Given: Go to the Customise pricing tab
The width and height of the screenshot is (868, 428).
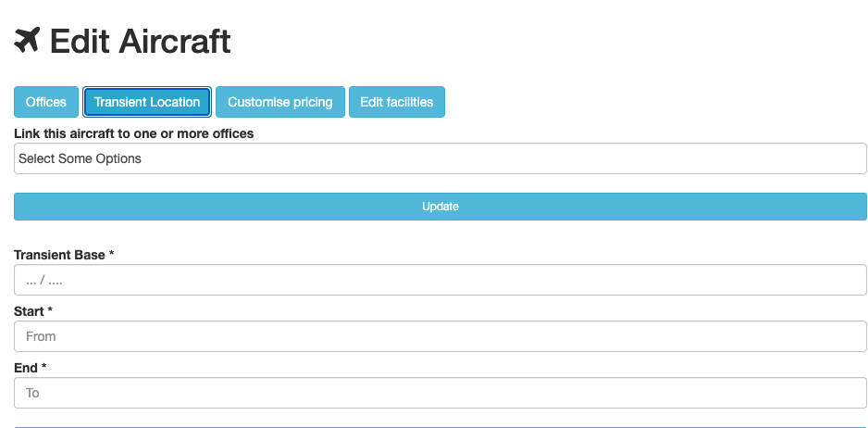Looking at the screenshot, I should pos(279,102).
